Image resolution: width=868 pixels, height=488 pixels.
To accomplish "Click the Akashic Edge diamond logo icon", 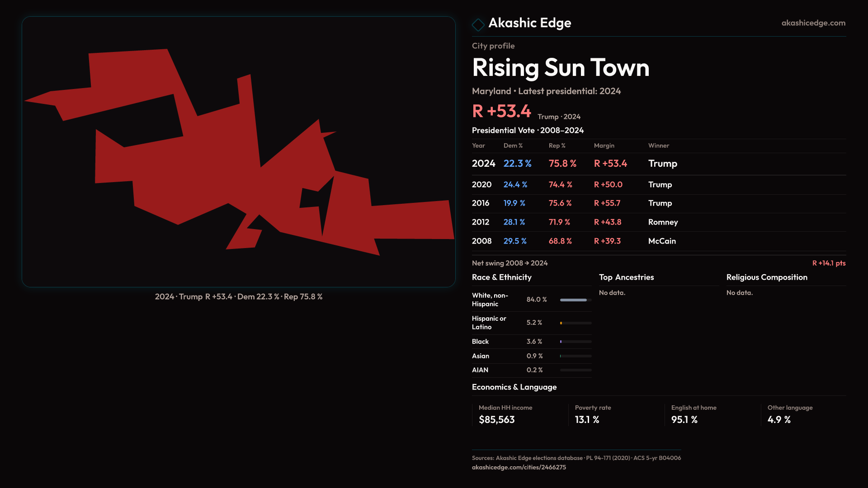I will pos(478,24).
